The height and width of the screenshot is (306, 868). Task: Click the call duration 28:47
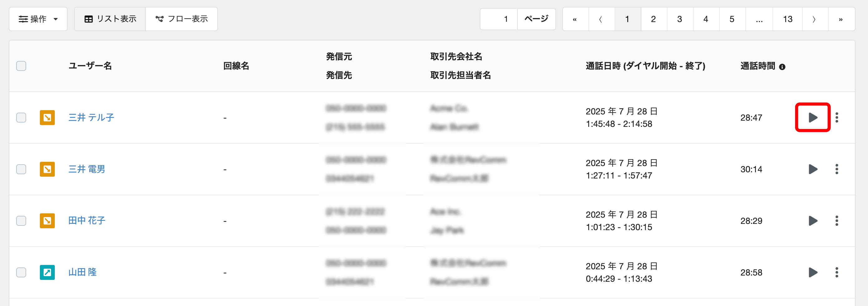point(751,118)
